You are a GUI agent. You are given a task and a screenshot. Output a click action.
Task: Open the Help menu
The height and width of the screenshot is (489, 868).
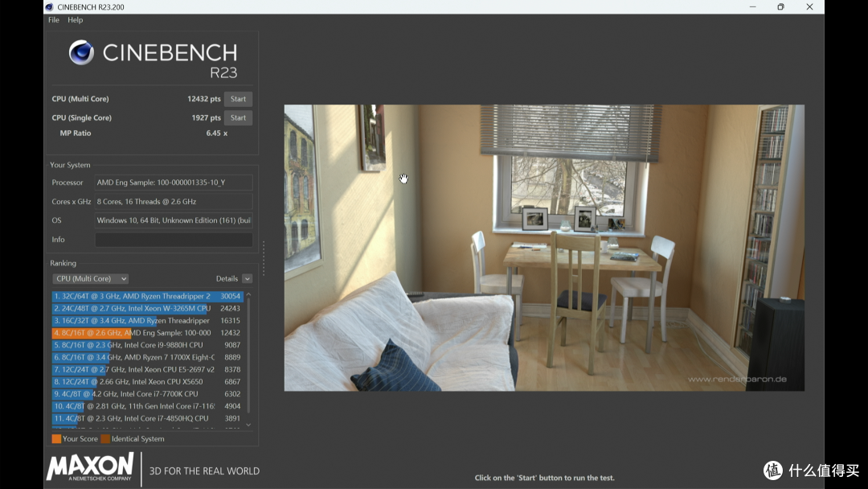click(76, 20)
